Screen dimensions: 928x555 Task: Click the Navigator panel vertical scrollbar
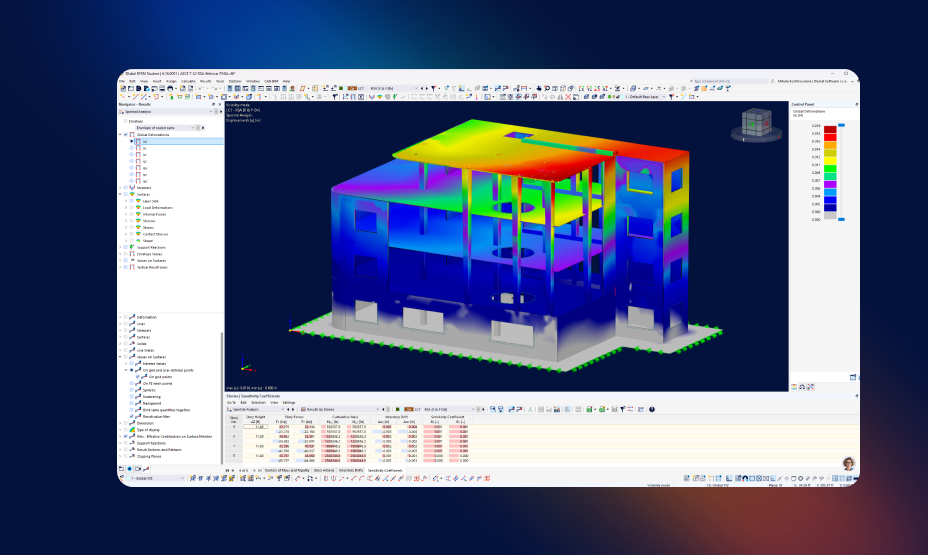pos(222,396)
